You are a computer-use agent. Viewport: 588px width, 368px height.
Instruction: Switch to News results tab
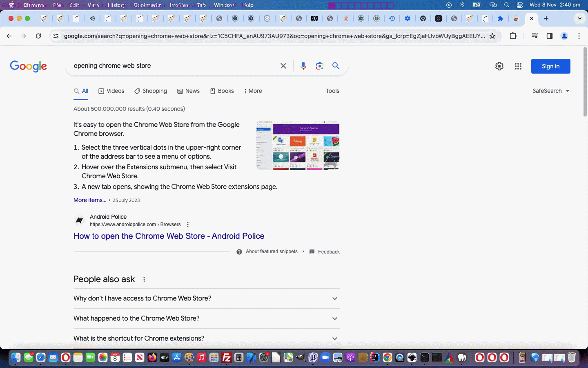pos(189,91)
